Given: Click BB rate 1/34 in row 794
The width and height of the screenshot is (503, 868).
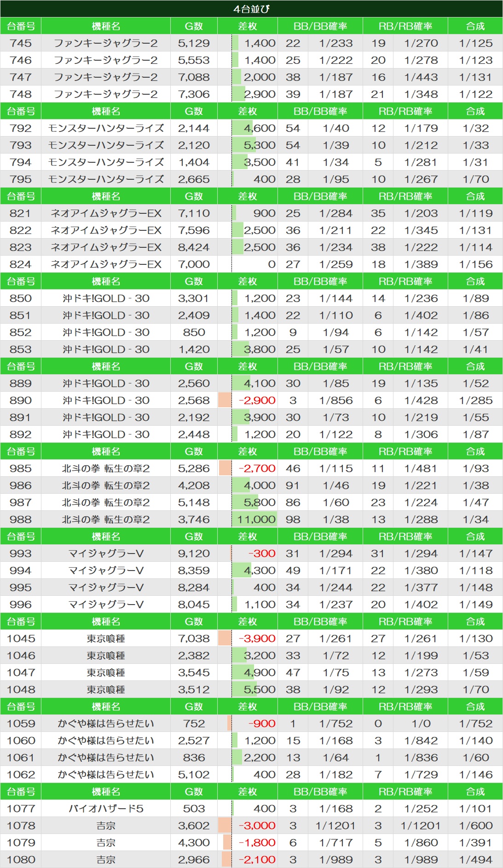Looking at the screenshot, I should pos(335,162).
